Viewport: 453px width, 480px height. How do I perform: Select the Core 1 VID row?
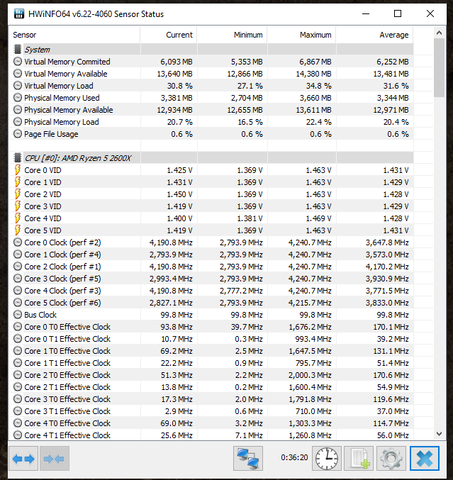(x=211, y=182)
